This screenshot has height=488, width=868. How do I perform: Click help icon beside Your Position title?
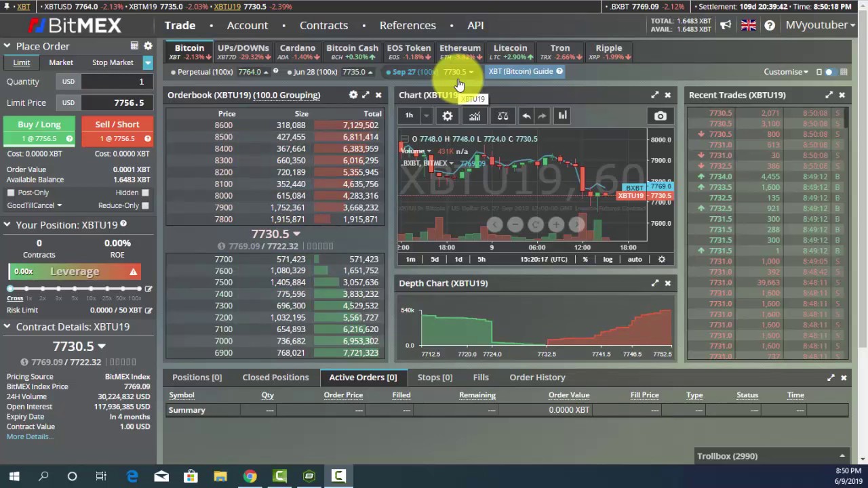pyautogui.click(x=123, y=224)
